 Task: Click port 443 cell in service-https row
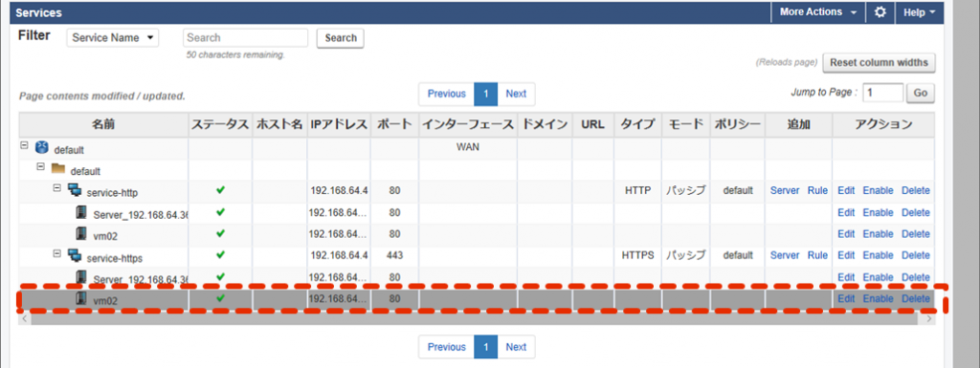394,255
